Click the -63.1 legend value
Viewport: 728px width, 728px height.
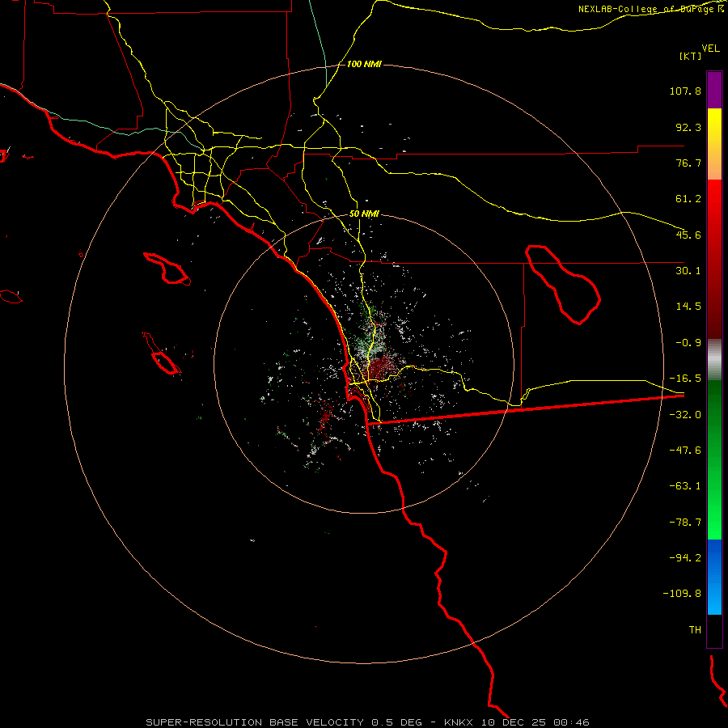coord(685,486)
